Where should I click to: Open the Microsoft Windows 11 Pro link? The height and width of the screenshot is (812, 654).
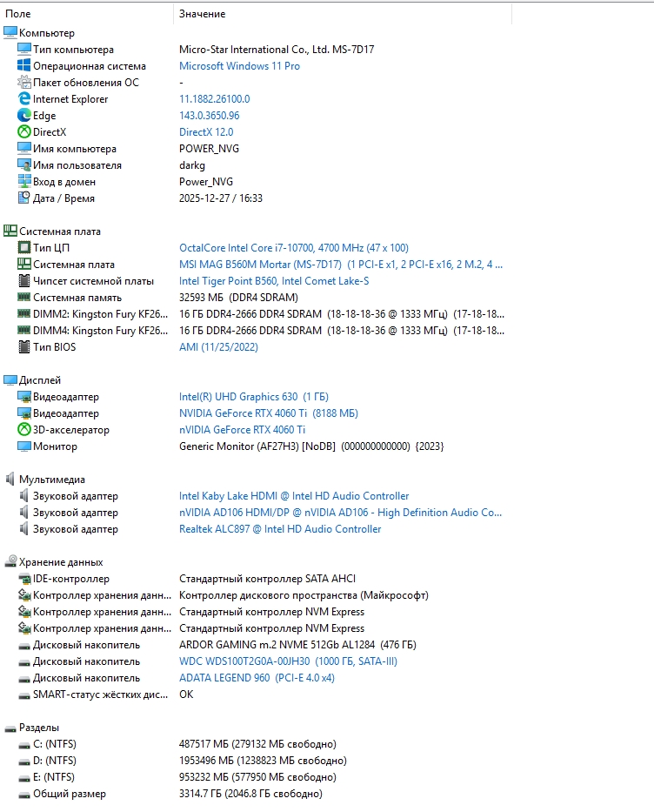(239, 66)
